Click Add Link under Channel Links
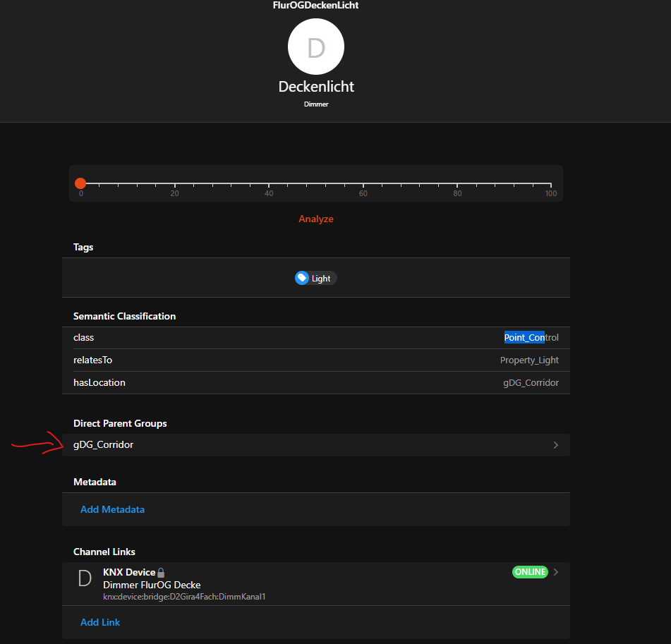The image size is (671, 644). coord(100,622)
